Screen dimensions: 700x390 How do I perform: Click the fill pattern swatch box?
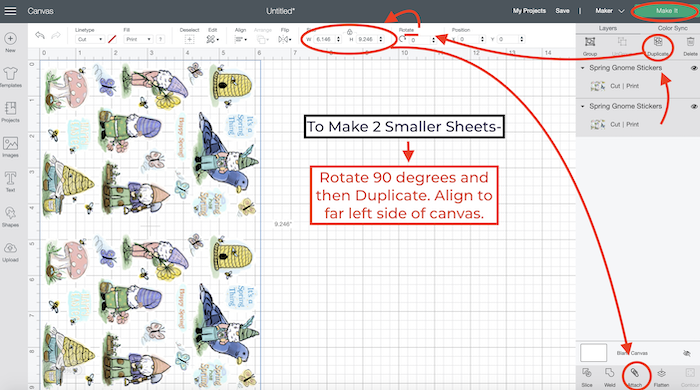pyautogui.click(x=160, y=39)
